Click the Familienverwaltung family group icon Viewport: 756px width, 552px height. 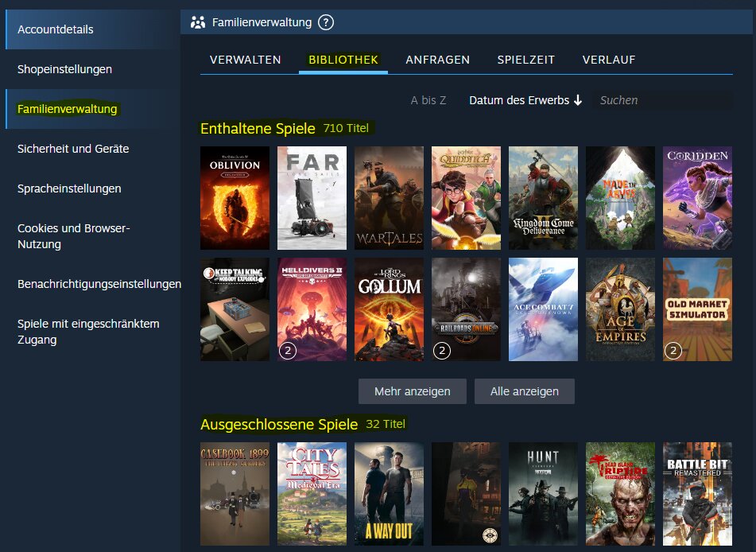tap(198, 22)
